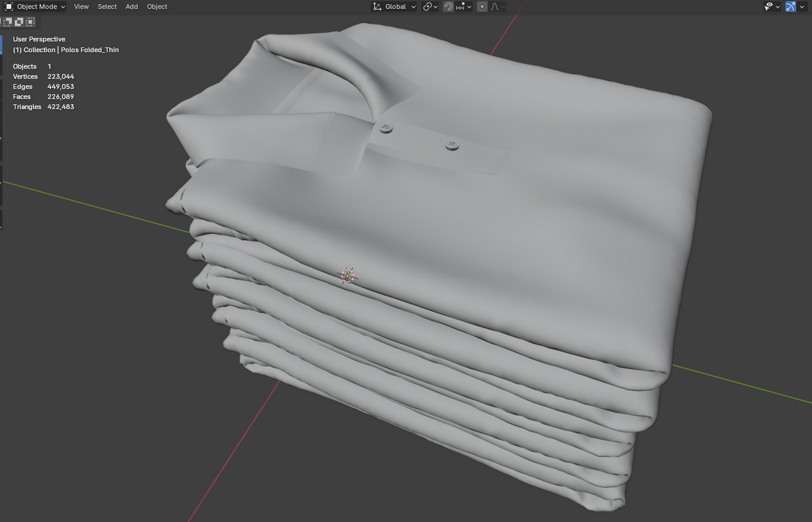
Task: Click the Vertices count 223,044
Action: pyautogui.click(x=61, y=76)
